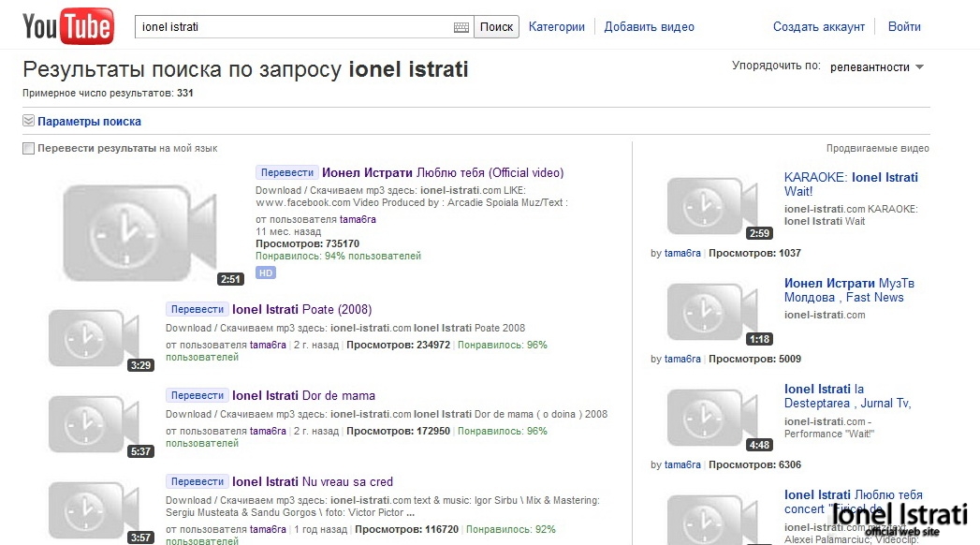Open the on-screen keyboard icon in search box

coord(461,27)
